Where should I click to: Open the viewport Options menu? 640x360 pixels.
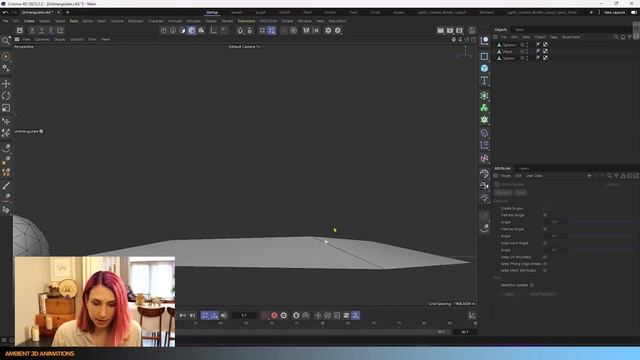(x=77, y=40)
